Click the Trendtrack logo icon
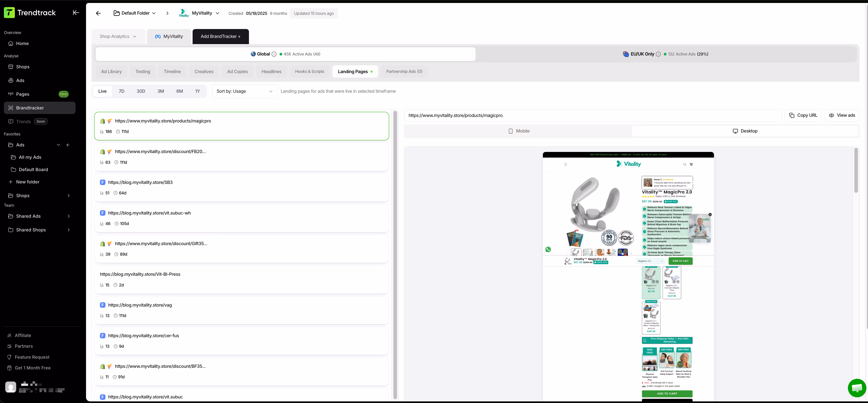Screen dimensions: 868x403 (9, 13)
